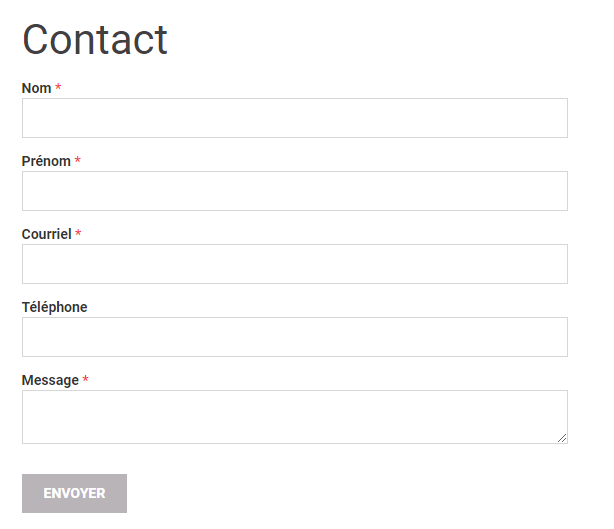Click into the Téléphone field
The width and height of the screenshot is (614, 529).
[294, 337]
